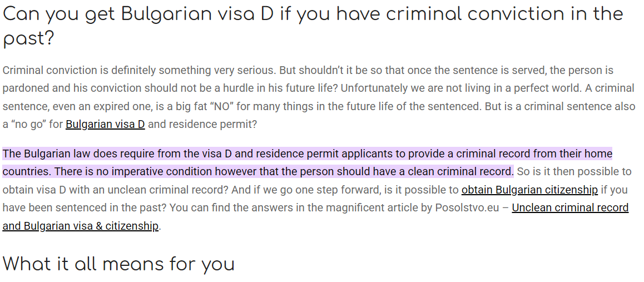Screen dimensions: 644x282
Task: Open the "Bulgarian visa D" link
Action: (105, 124)
